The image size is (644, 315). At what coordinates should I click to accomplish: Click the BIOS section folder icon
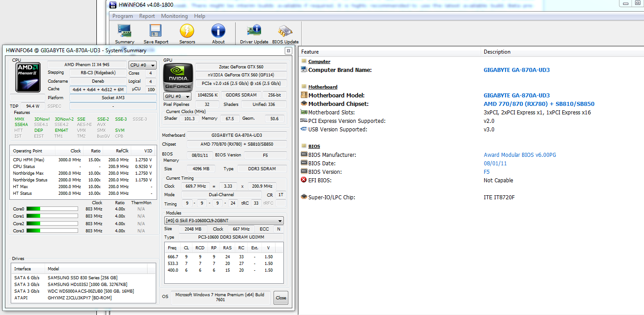pos(304,146)
